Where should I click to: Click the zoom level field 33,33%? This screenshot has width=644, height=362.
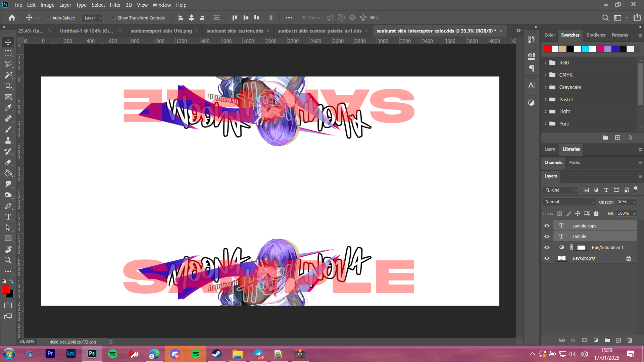tap(27, 342)
